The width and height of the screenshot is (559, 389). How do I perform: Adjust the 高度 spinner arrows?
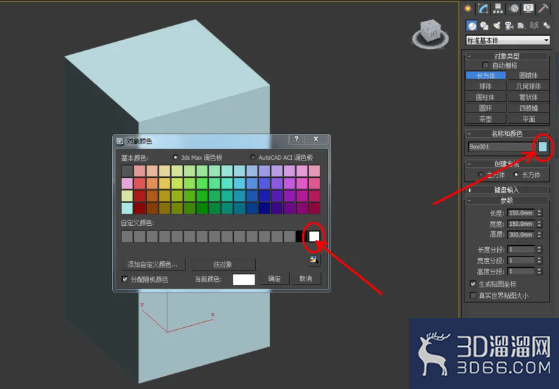(x=539, y=235)
